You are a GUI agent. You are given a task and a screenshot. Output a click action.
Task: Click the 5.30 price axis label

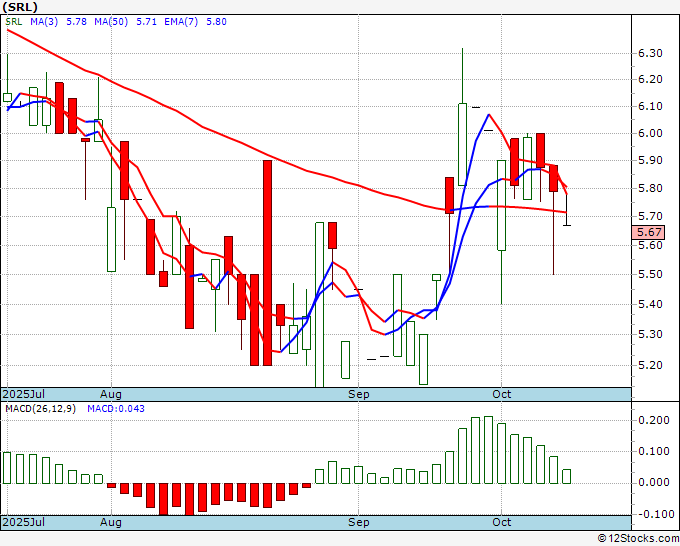pos(650,334)
